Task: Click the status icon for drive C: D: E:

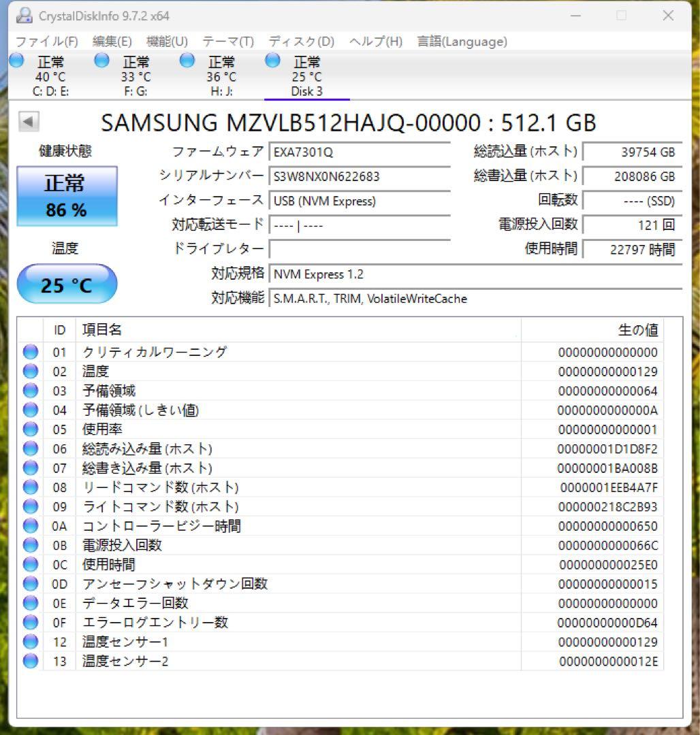Action: [x=16, y=61]
